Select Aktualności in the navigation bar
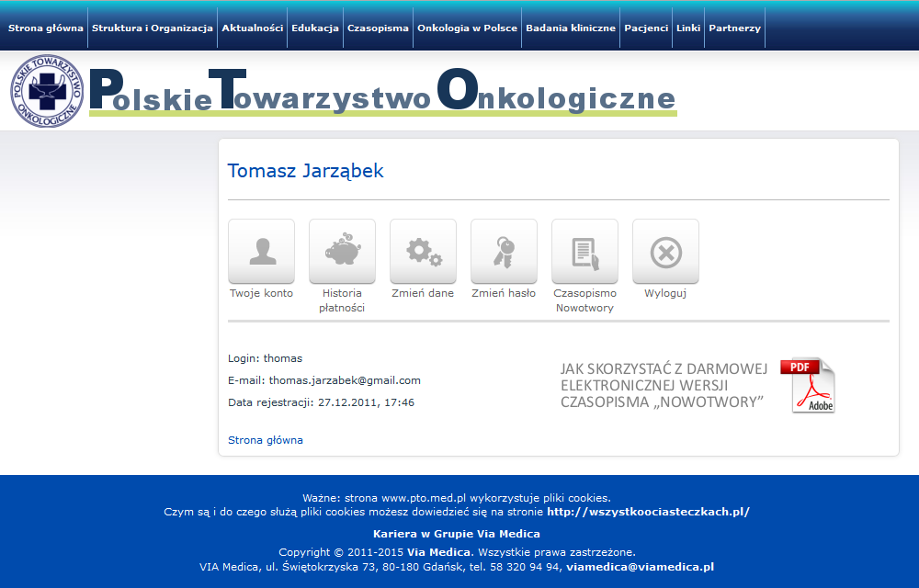The image size is (919, 588). click(x=252, y=28)
